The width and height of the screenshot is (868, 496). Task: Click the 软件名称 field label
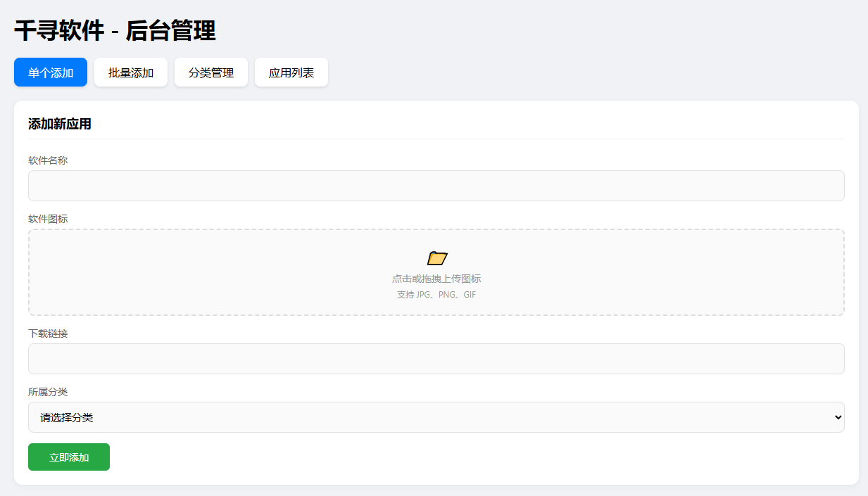pyautogui.click(x=48, y=160)
